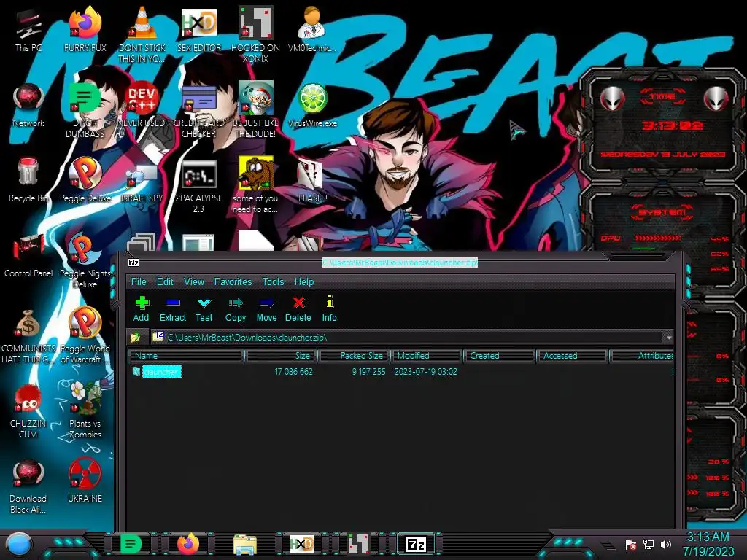Viewport: 747px width, 560px height.
Task: Open the Edit menu
Action: click(165, 281)
